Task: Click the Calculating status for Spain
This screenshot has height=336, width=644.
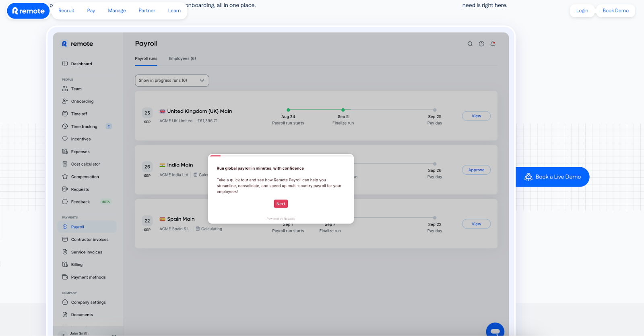Action: click(x=209, y=229)
